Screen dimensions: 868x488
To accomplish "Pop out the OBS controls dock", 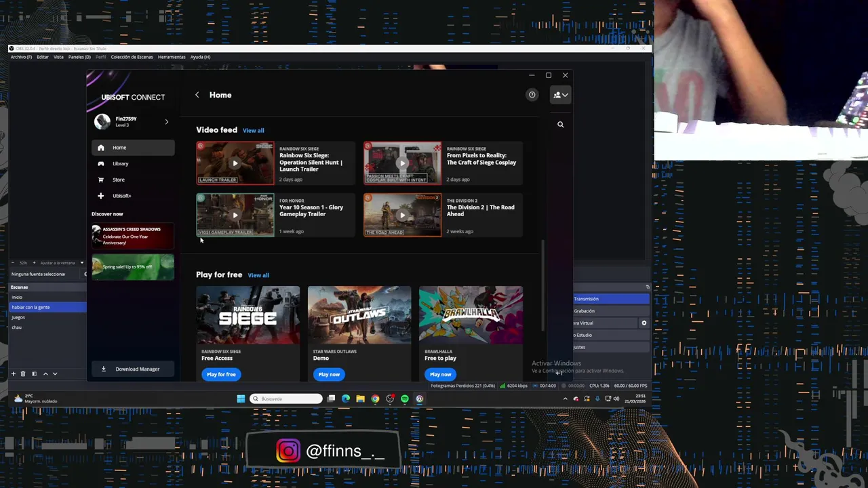I will 648,287.
